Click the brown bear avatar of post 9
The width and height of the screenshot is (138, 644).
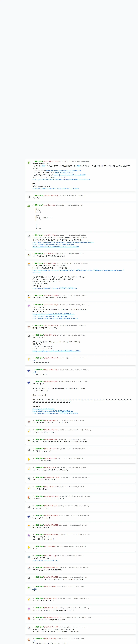29,327
